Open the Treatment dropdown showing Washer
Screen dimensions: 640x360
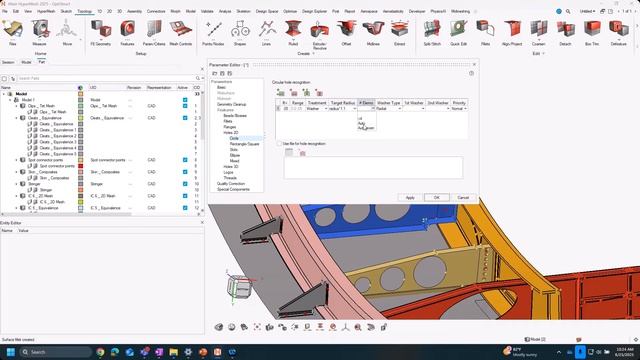[317, 109]
